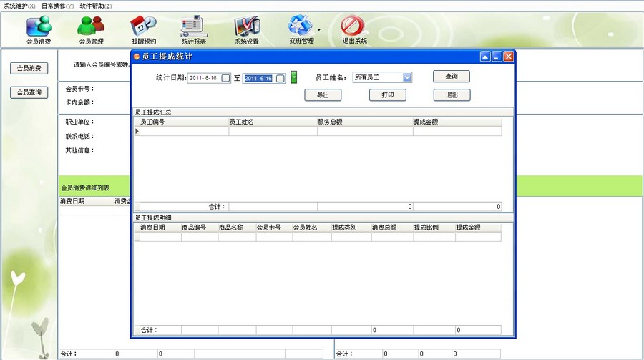644x360 pixels.
Task: Open start date calendar picker
Action: coord(226,78)
